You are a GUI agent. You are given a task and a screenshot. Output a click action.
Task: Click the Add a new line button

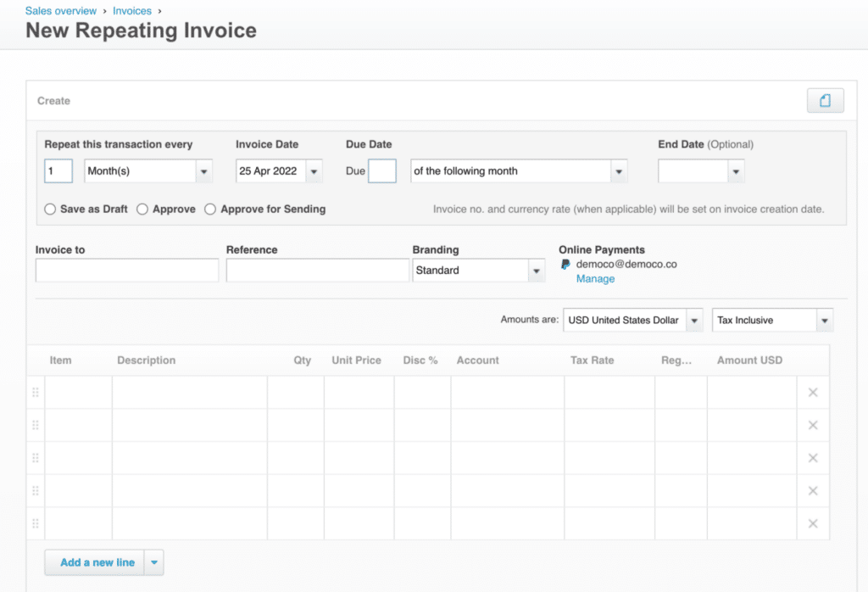[97, 562]
